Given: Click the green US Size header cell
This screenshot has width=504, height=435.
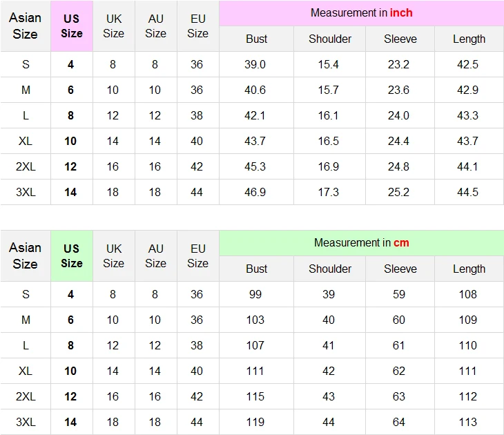Looking at the screenshot, I should [x=72, y=255].
